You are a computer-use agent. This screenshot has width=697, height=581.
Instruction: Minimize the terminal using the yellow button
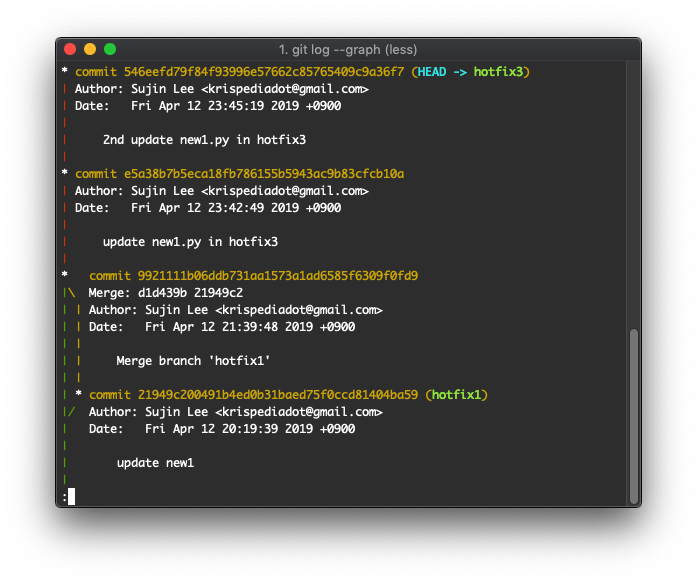[x=90, y=49]
